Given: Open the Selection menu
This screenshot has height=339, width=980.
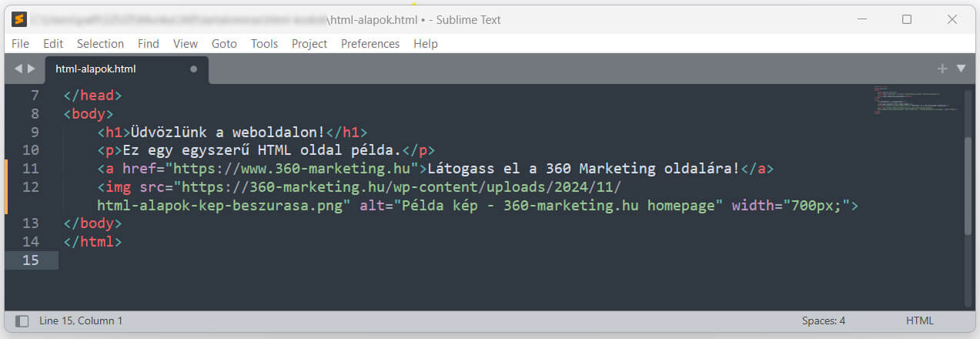Looking at the screenshot, I should pyautogui.click(x=100, y=43).
